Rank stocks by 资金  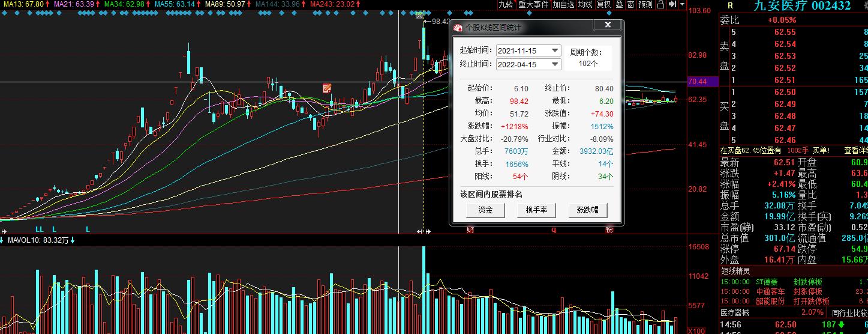click(x=485, y=210)
